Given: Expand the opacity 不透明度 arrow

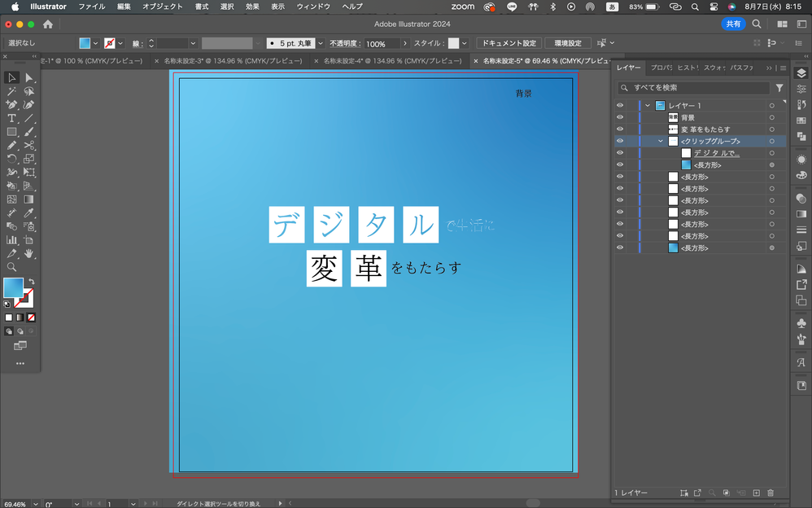Looking at the screenshot, I should click(405, 43).
